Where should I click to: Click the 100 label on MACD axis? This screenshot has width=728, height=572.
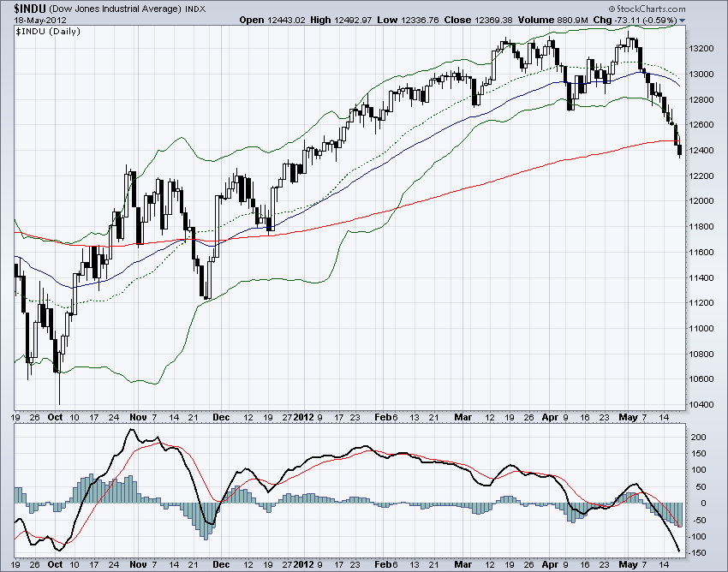pyautogui.click(x=698, y=470)
